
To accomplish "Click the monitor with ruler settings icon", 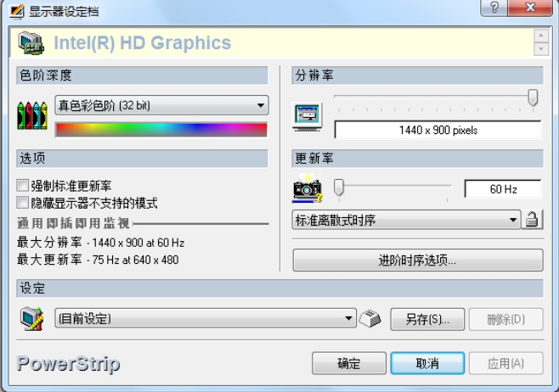I will pyautogui.click(x=32, y=319).
